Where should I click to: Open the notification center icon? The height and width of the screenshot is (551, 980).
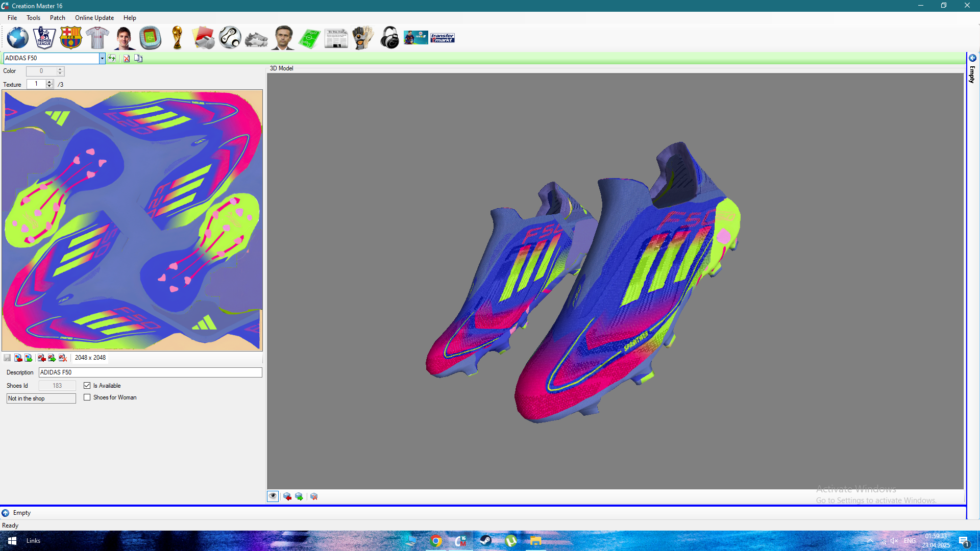(964, 541)
